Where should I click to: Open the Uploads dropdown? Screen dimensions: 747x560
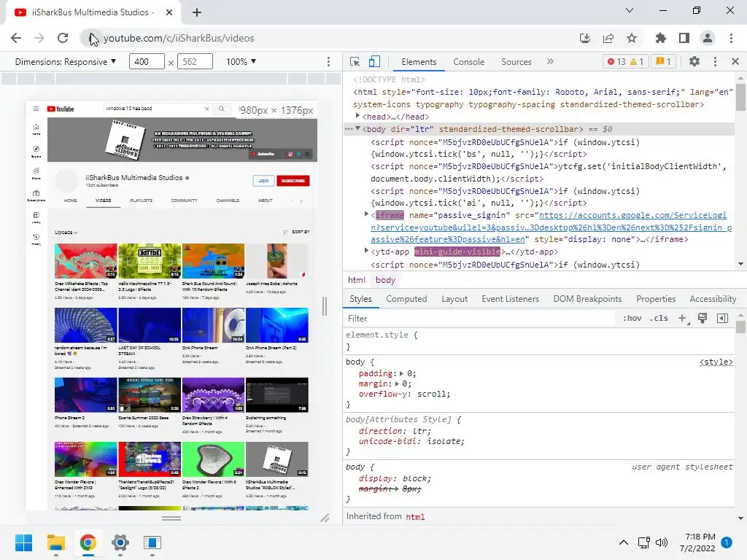coord(66,233)
